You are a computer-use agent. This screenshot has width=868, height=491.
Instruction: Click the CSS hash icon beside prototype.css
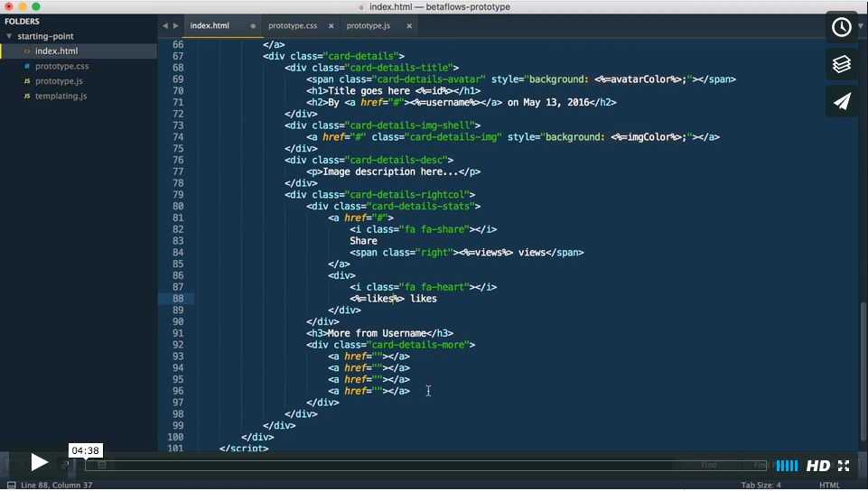(x=26, y=66)
